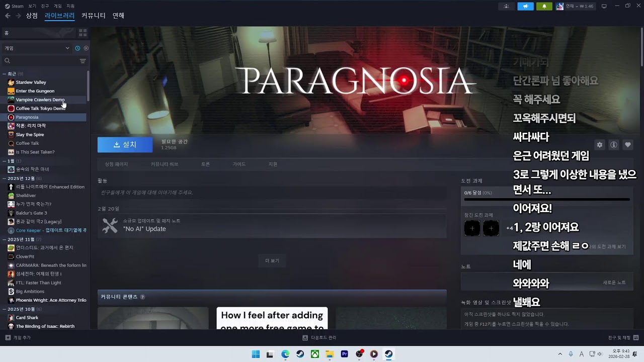Open the 게임 category dropdown
Image resolution: width=644 pixels, height=362 pixels.
[37, 48]
